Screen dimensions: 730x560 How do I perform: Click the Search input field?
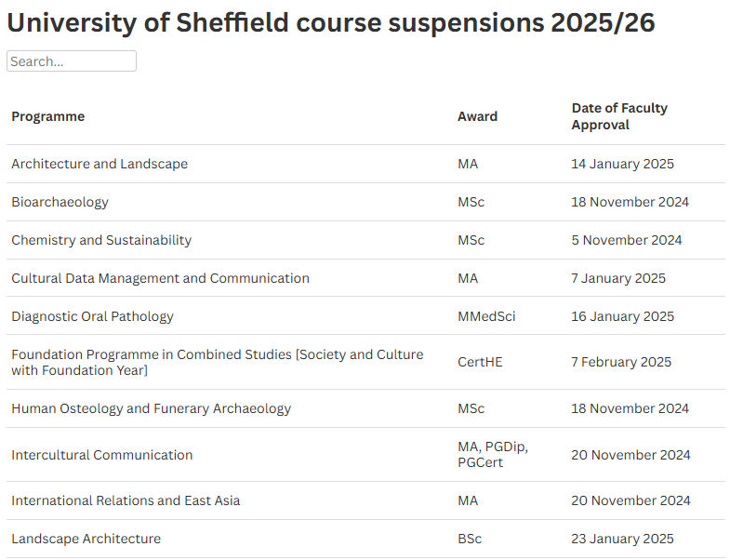point(72,61)
